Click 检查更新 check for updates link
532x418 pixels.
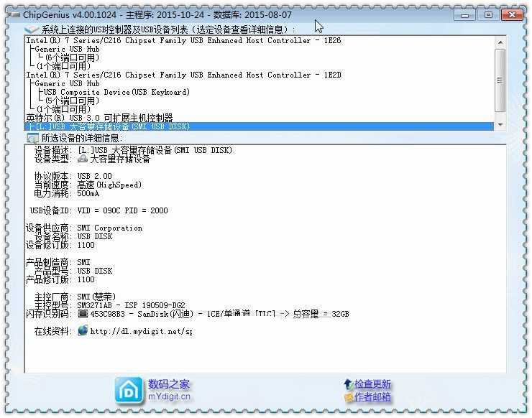372,384
